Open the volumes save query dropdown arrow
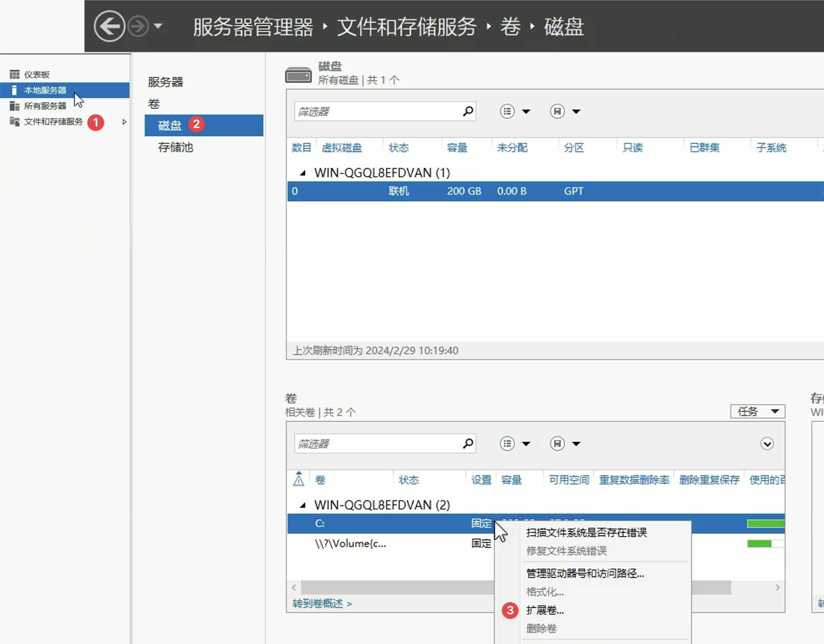 [x=576, y=444]
